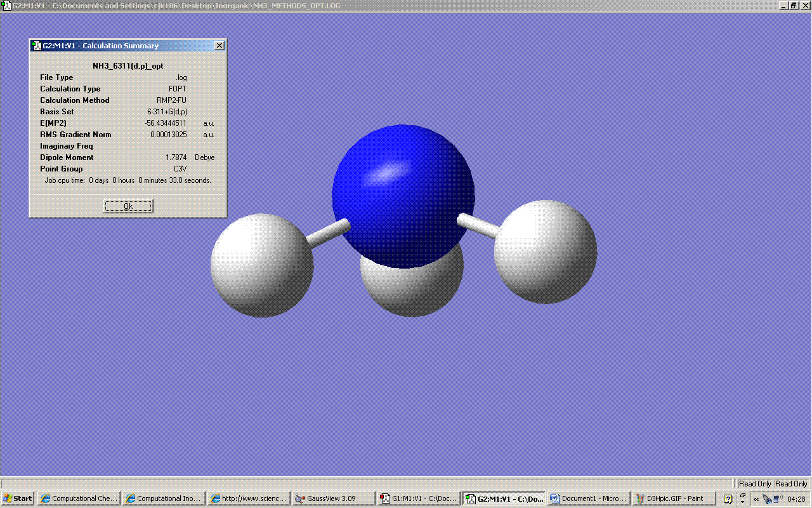Open Computational Che... browser window in taskbar
This screenshot has width=812, height=508.
[77, 498]
